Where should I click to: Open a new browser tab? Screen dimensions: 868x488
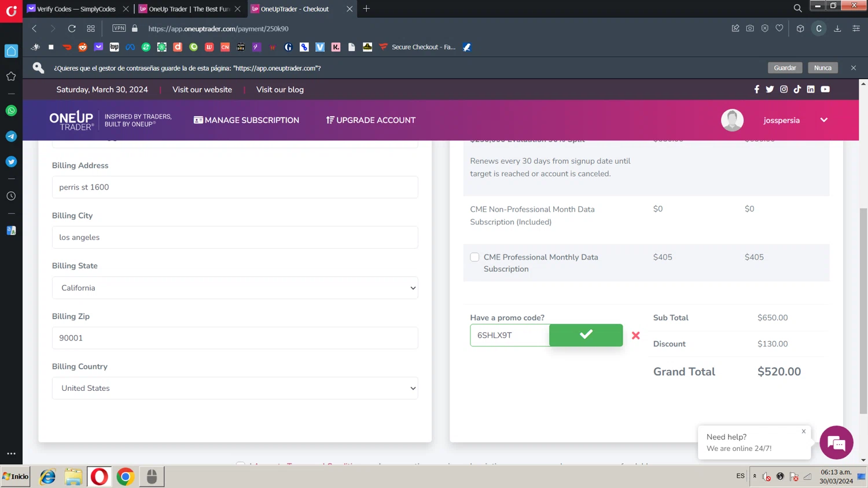[366, 9]
